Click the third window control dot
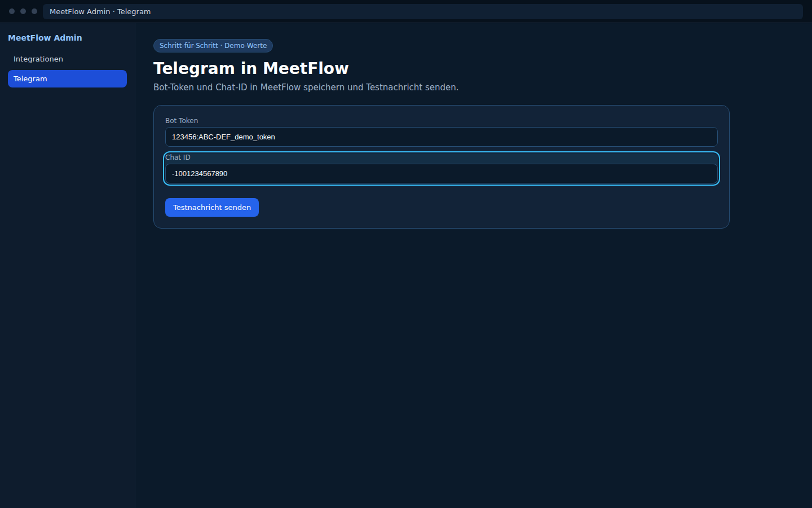Screen dimensions: 812x508 (34, 11)
